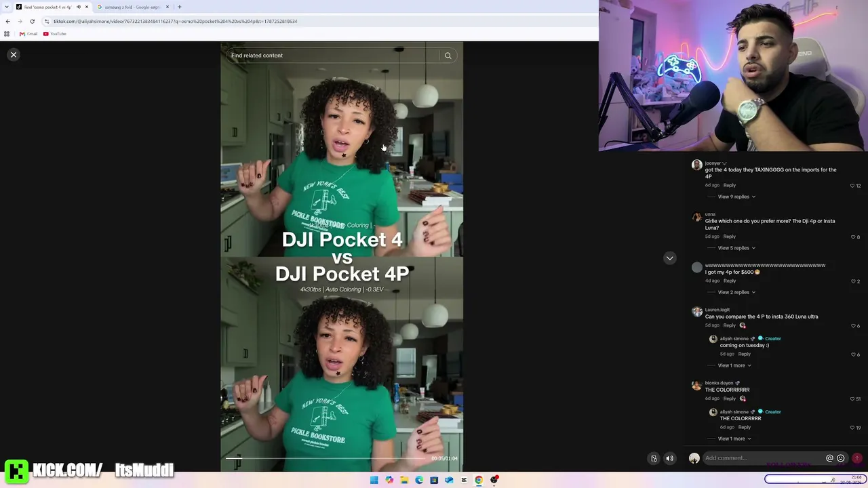Click the search magnifier beside Find related content
Image resolution: width=868 pixels, height=488 pixels.
[x=448, y=56]
